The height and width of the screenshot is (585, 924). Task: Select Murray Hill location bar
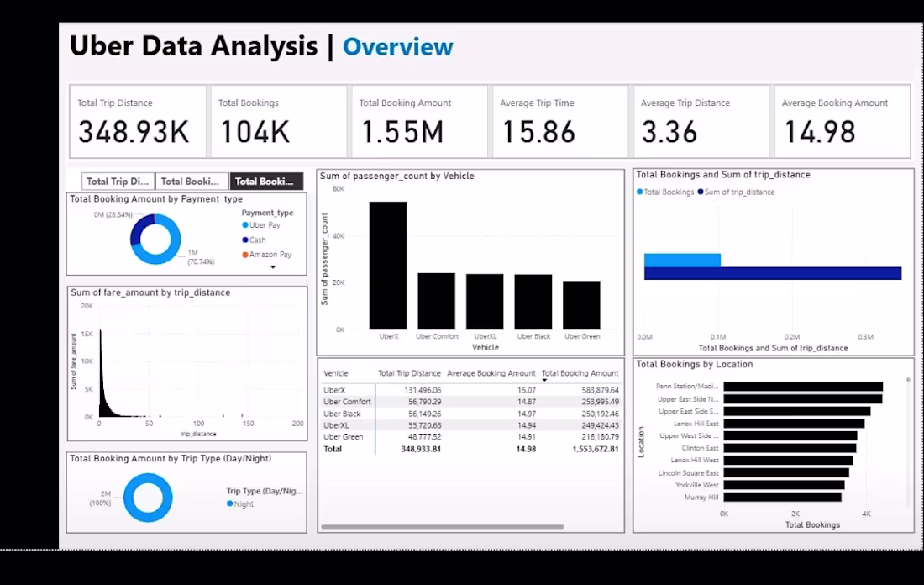tap(783, 497)
